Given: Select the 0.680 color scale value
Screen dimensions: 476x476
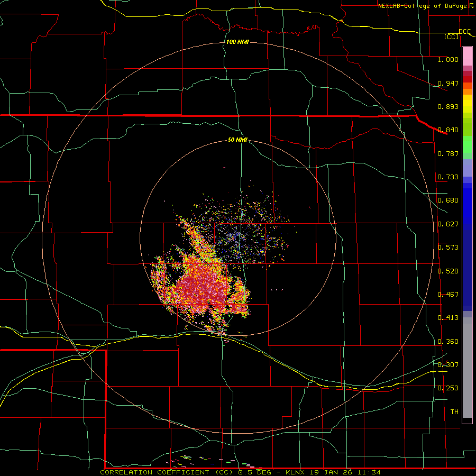Looking at the screenshot, I should point(448,200).
